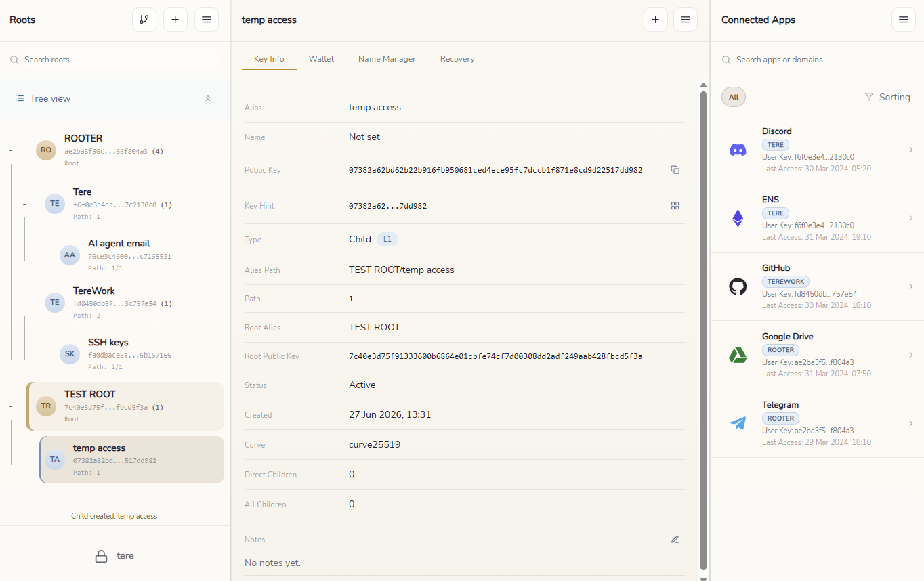924x581 pixels.
Task: Open the Connected Apps menu
Action: (904, 20)
